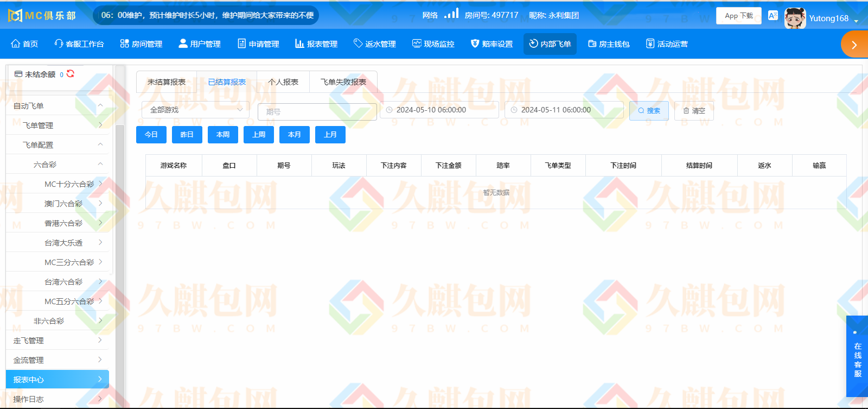Open 申请管理 menu item
The width and height of the screenshot is (868, 409).
258,44
